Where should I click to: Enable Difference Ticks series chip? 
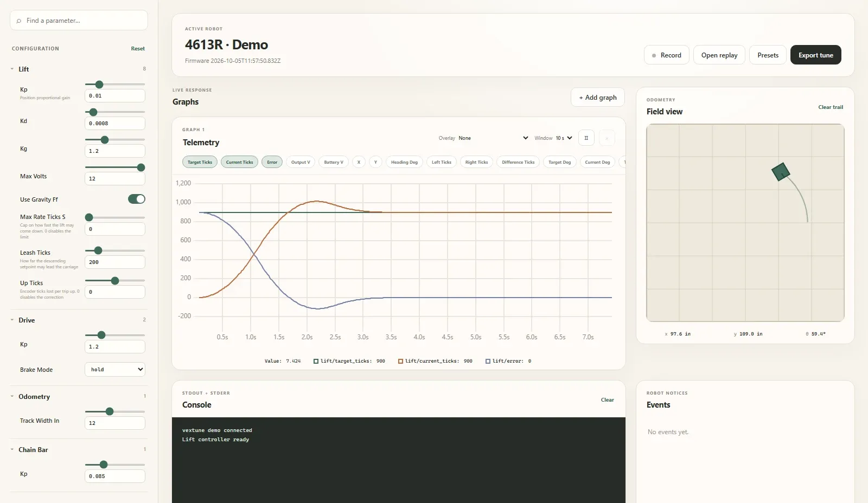click(x=518, y=162)
